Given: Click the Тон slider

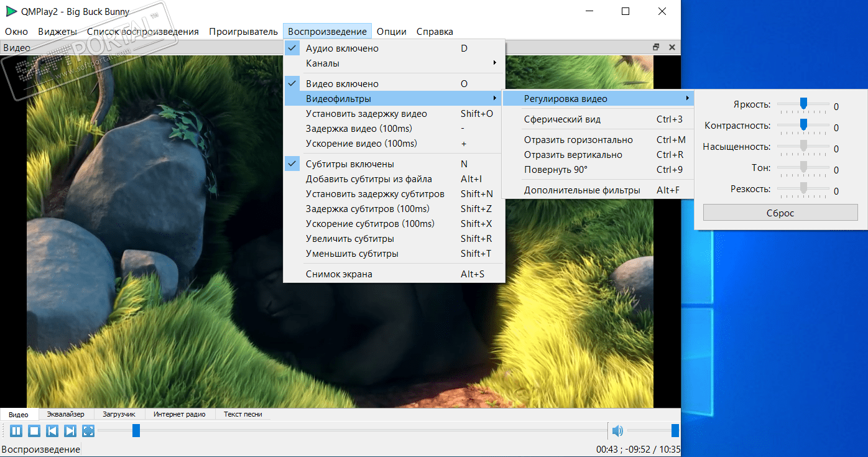Looking at the screenshot, I should pos(803,167).
